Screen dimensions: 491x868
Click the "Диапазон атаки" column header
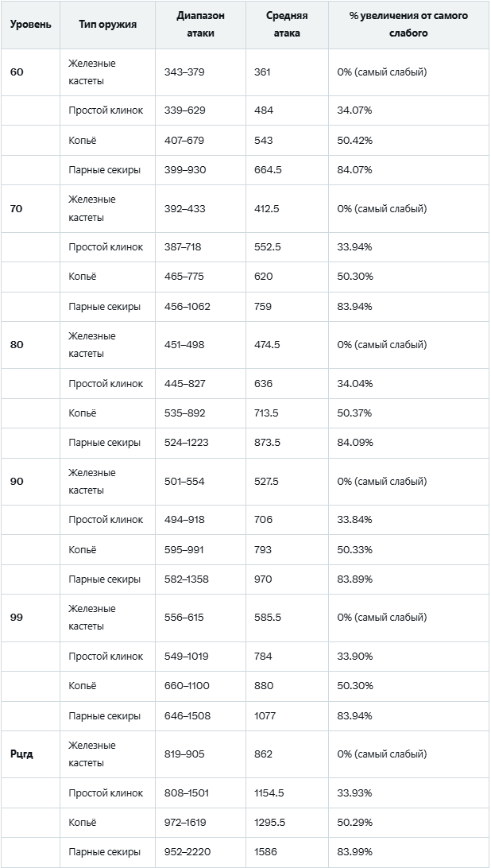(200, 25)
